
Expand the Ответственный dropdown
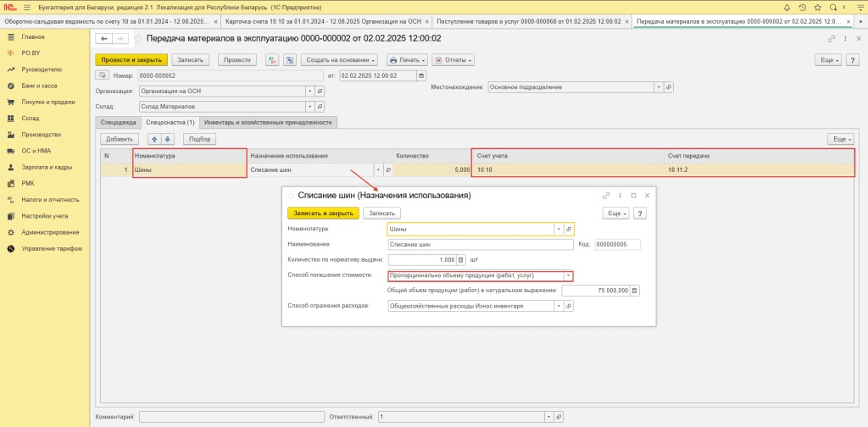[549, 417]
